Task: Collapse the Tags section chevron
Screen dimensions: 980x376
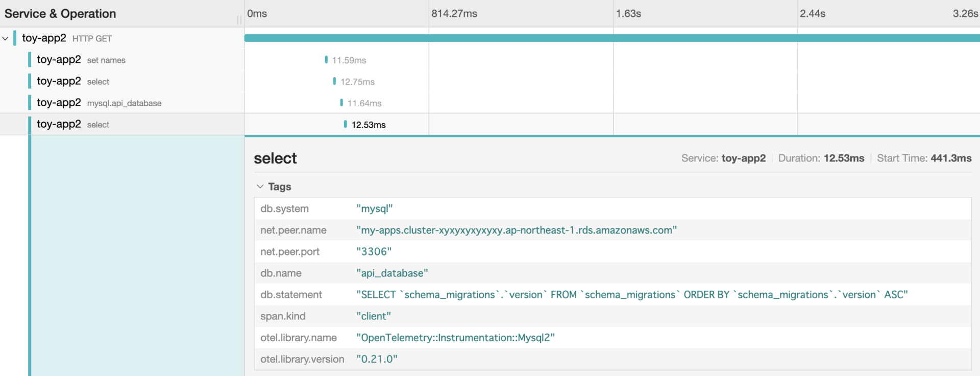Action: tap(260, 187)
